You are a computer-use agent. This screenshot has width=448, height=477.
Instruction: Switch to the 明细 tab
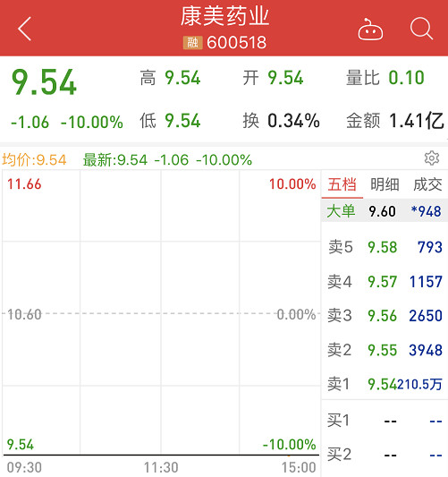pyautogui.click(x=385, y=184)
